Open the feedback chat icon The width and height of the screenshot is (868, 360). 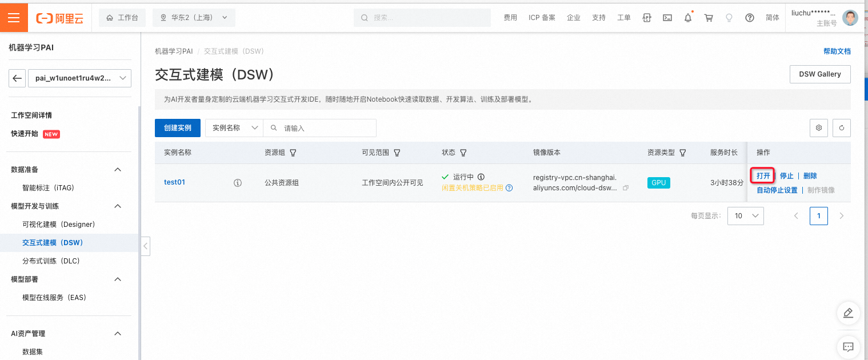click(848, 347)
